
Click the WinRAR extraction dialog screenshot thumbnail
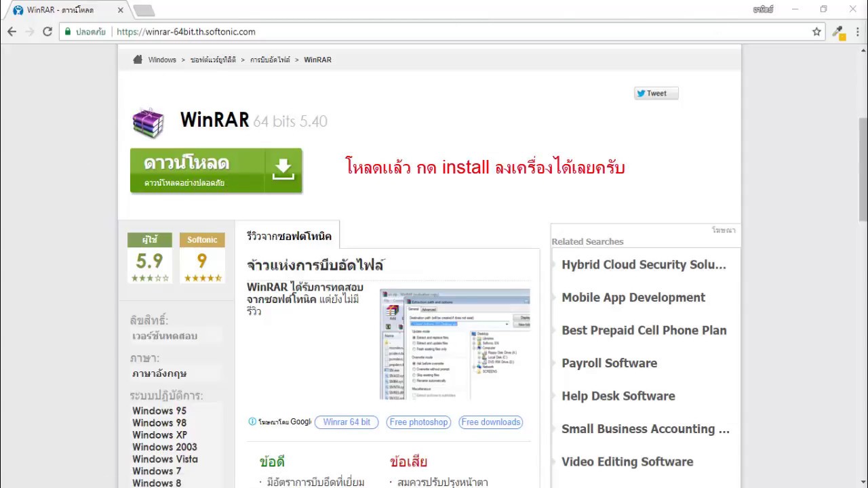coord(454,344)
